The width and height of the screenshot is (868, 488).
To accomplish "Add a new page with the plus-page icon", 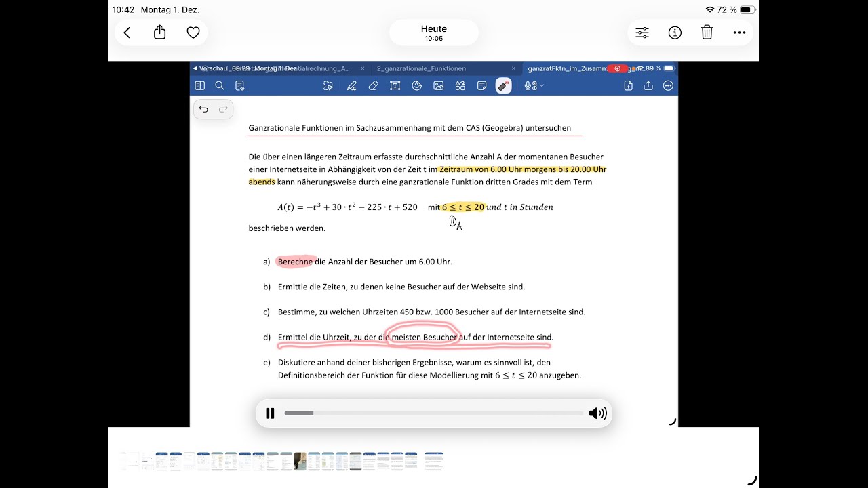I will click(628, 85).
